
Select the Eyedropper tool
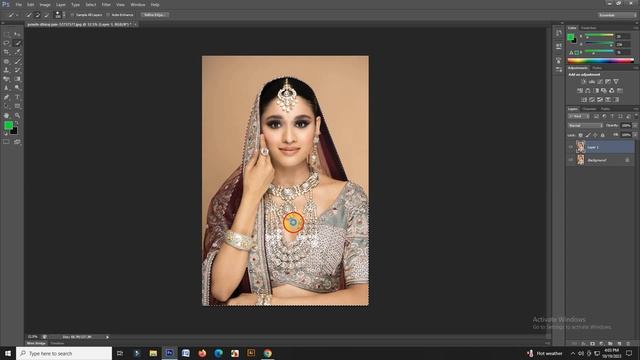[x=17, y=52]
